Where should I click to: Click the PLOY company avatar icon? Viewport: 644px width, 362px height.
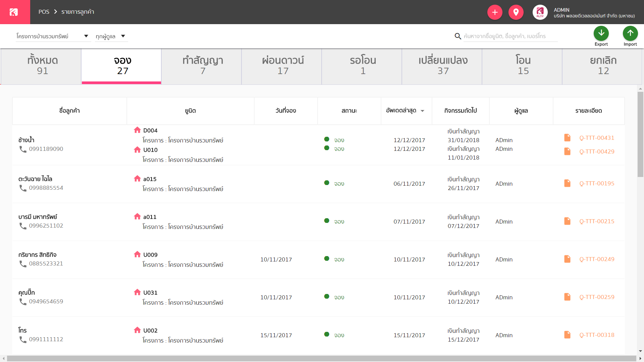540,12
